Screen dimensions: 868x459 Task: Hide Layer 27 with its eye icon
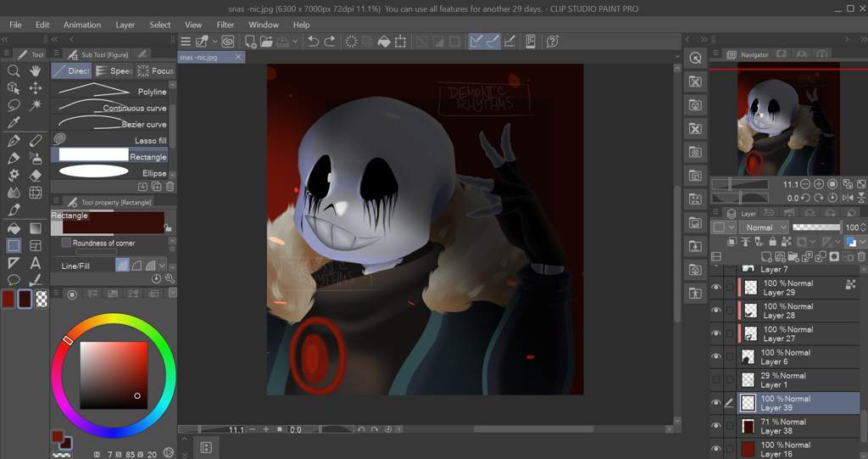click(715, 333)
